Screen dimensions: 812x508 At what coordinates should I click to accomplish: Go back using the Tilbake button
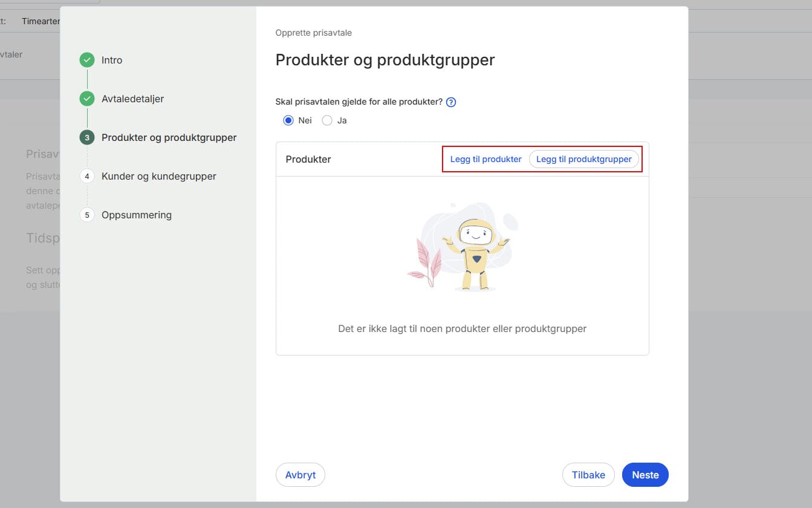[x=588, y=475]
